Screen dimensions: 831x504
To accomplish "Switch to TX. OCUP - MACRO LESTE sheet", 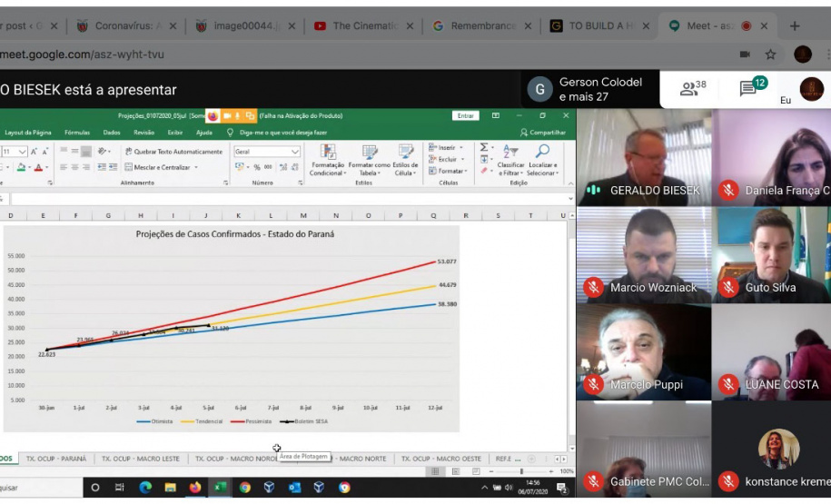I will (141, 459).
